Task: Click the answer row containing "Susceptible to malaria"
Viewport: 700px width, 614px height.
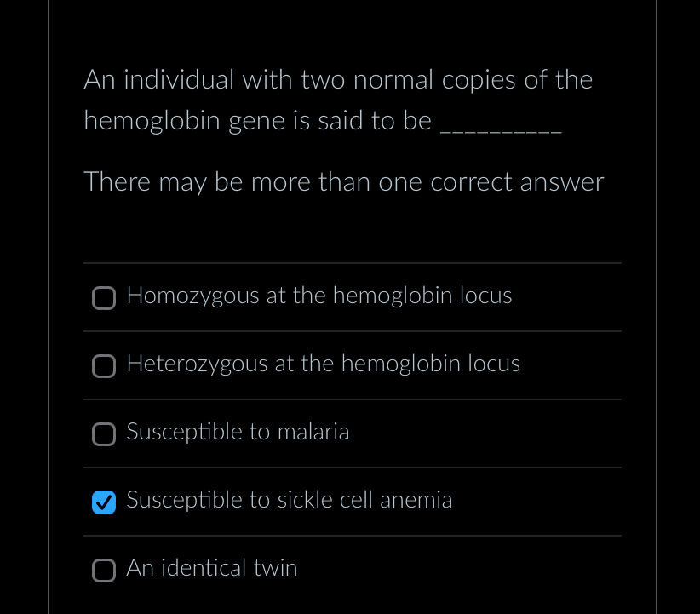Action: 353,433
